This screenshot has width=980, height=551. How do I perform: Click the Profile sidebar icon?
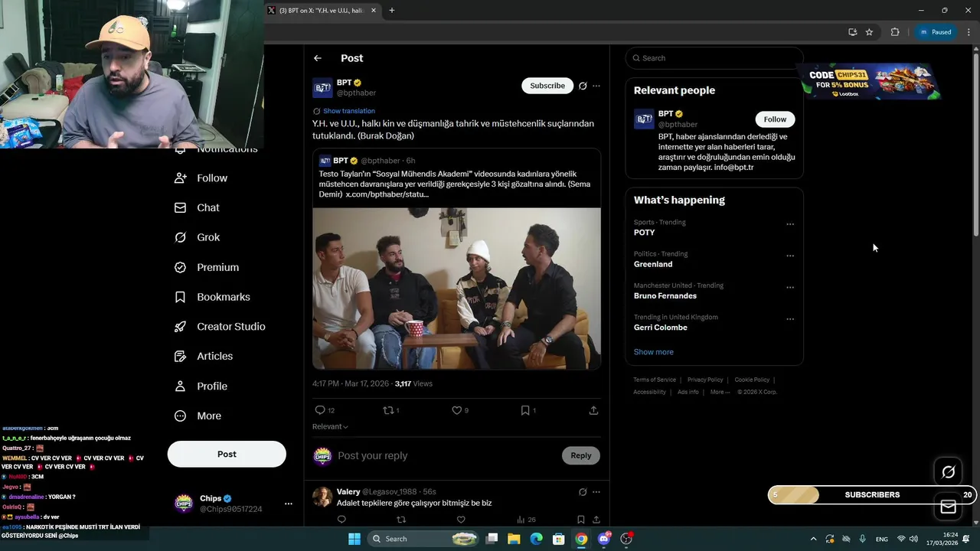pyautogui.click(x=181, y=386)
